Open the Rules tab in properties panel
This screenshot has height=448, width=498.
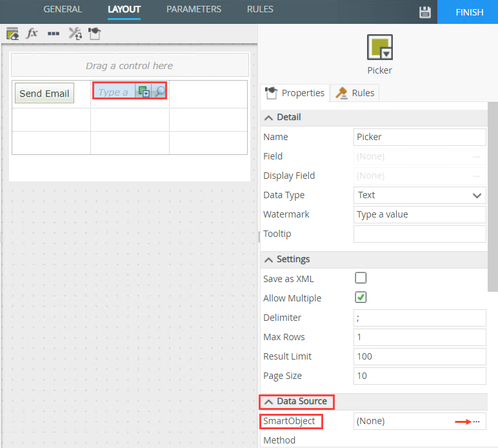click(354, 93)
